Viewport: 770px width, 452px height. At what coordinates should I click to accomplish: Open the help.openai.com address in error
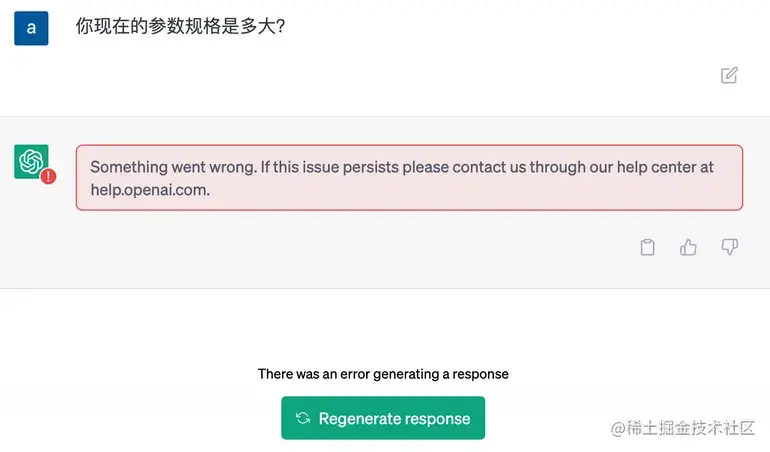[150, 190]
